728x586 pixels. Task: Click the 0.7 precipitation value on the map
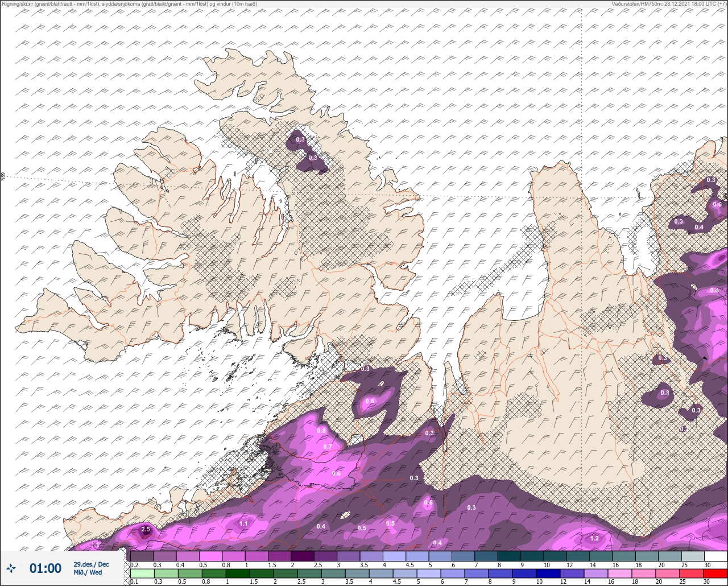(x=328, y=447)
